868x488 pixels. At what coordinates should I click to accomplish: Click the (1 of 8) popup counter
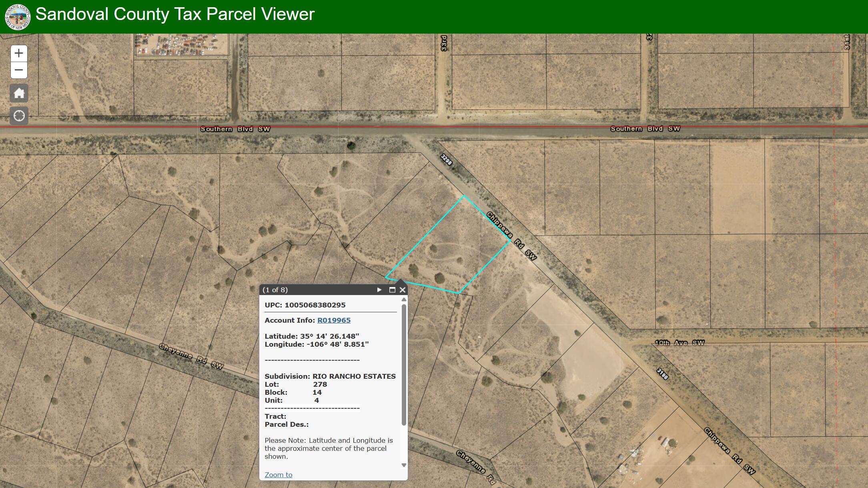pos(275,290)
